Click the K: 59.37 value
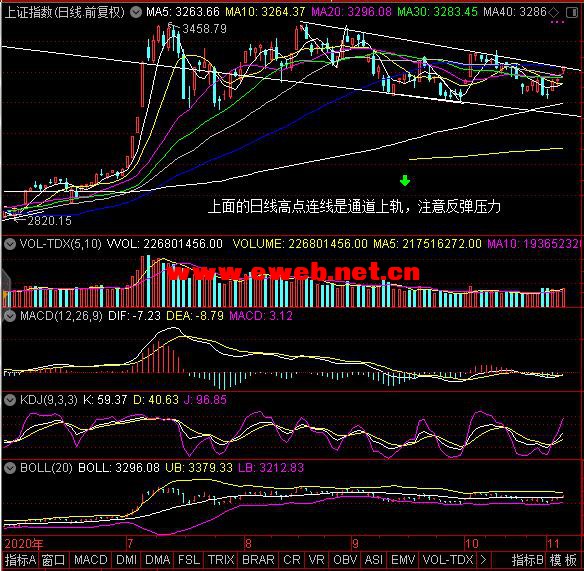The height and width of the screenshot is (571, 584). (105, 400)
